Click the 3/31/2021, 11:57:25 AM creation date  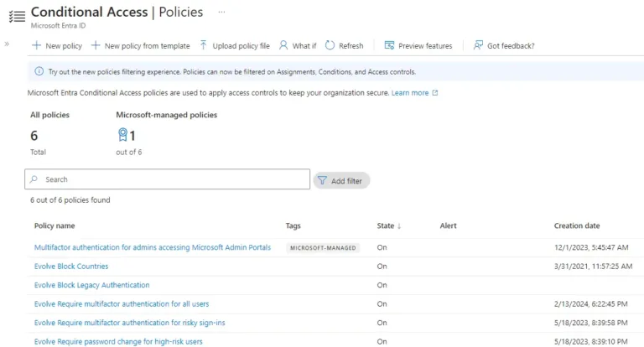(593, 266)
